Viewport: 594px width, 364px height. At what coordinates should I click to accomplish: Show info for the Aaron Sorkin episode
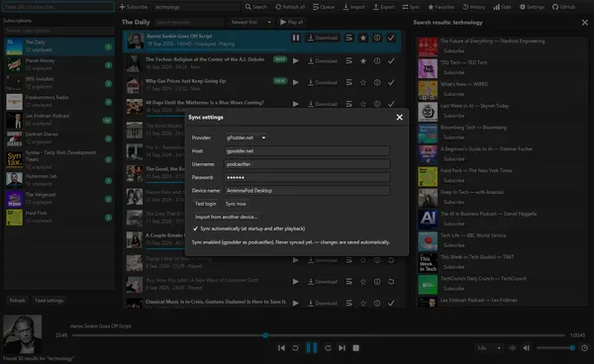pyautogui.click(x=377, y=38)
